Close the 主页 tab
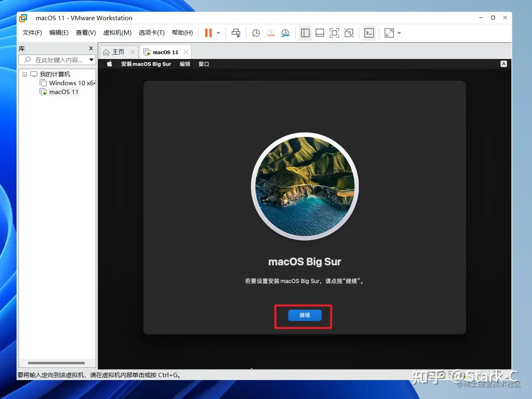This screenshot has width=532, height=399. point(132,52)
